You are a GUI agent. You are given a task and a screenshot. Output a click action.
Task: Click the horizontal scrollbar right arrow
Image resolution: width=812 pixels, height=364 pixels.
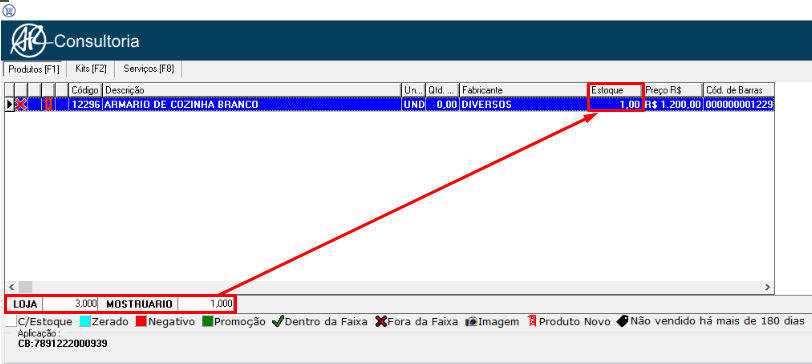(x=767, y=286)
